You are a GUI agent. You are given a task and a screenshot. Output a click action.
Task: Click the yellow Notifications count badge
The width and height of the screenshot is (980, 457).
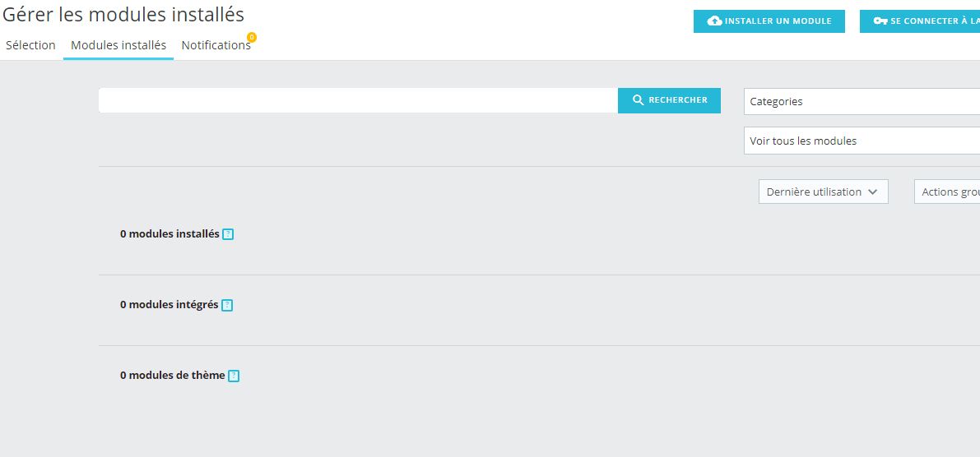[x=251, y=38]
